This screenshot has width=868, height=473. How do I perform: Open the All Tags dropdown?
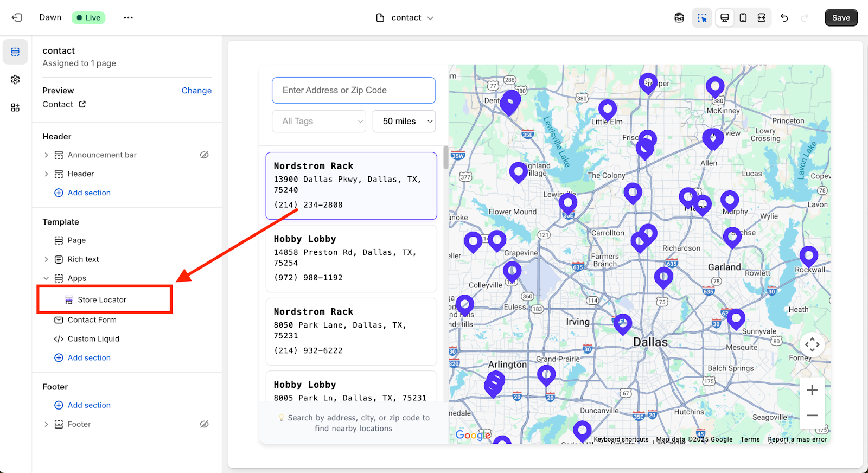319,122
